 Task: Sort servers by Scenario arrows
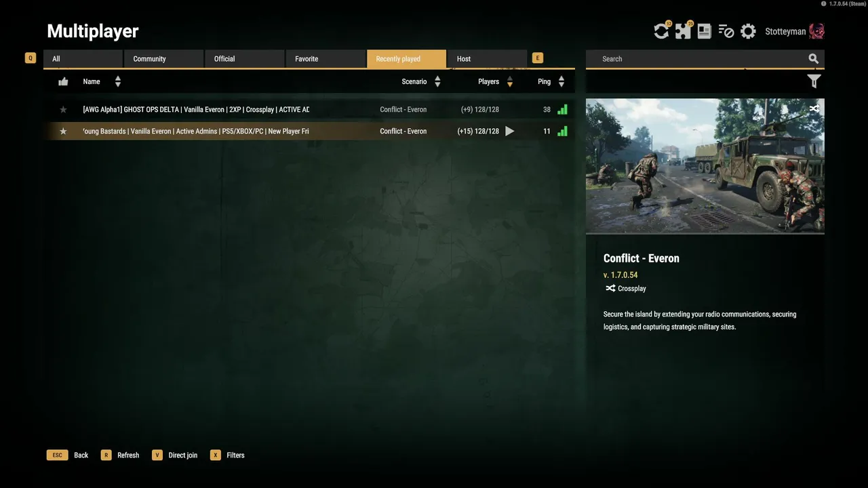437,82
